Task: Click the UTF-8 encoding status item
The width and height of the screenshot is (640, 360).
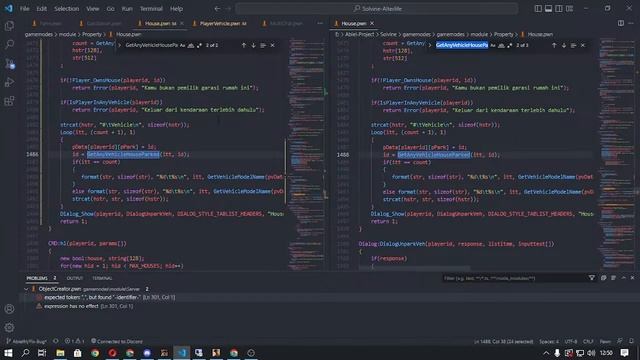Action: point(571,341)
